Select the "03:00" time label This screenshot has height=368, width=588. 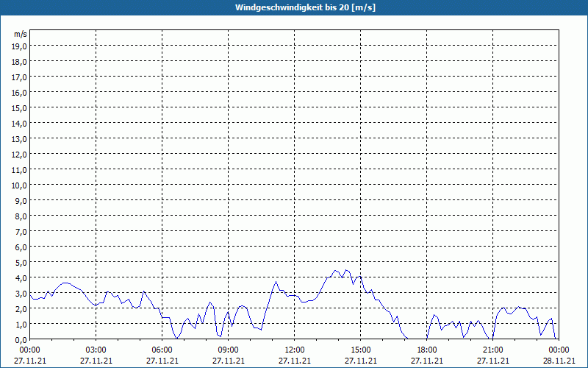(96, 350)
